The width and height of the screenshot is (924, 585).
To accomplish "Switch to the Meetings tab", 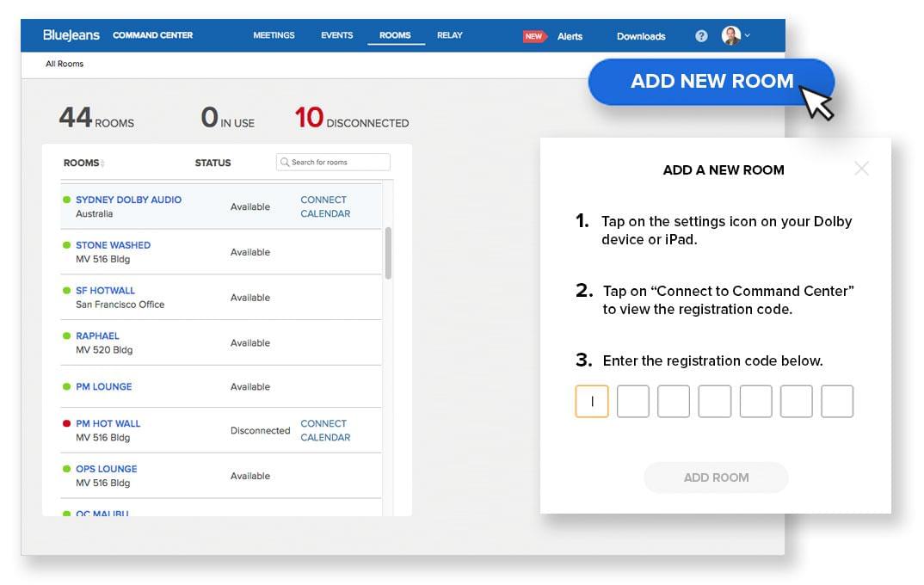I will 274,36.
